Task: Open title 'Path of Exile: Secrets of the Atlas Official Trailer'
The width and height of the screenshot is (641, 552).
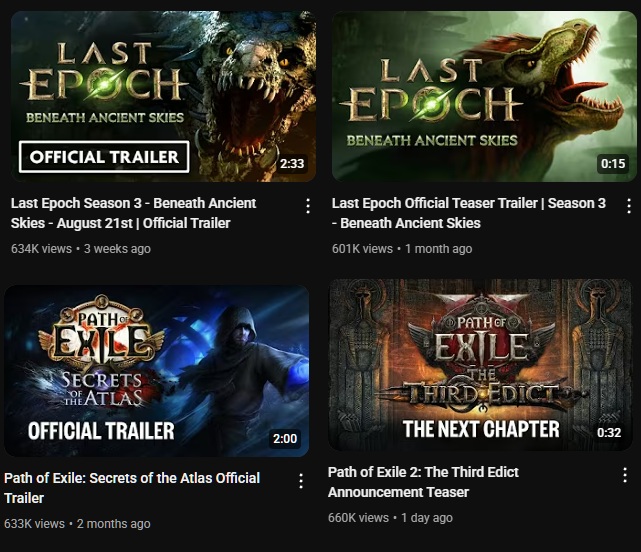Action: tap(132, 488)
